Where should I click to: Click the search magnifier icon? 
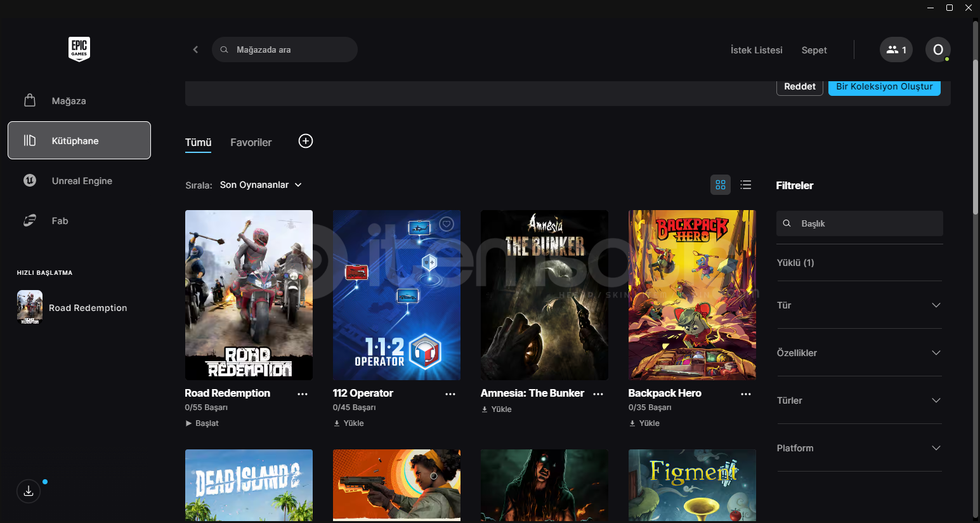pos(224,50)
